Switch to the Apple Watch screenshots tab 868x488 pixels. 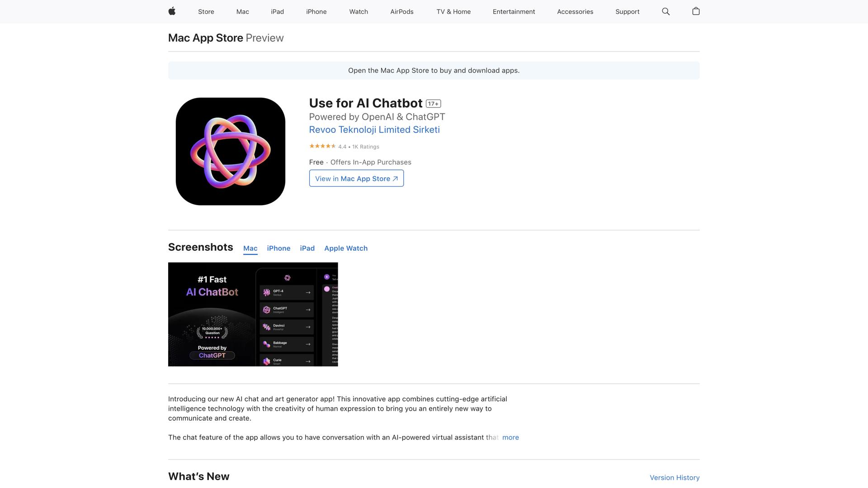(x=345, y=248)
